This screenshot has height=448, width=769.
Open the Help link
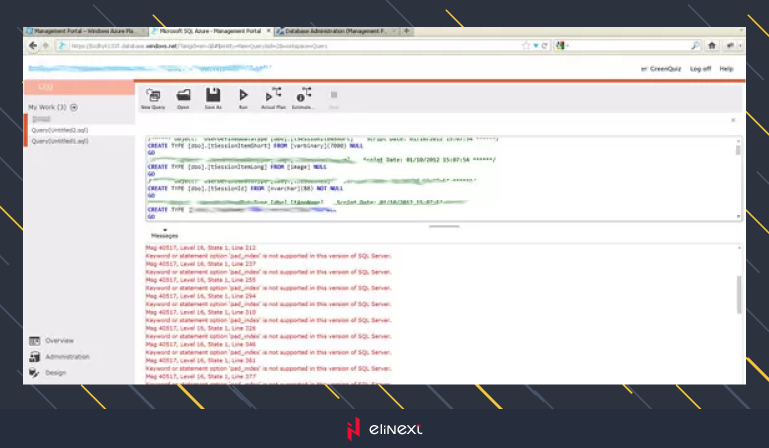tap(726, 69)
